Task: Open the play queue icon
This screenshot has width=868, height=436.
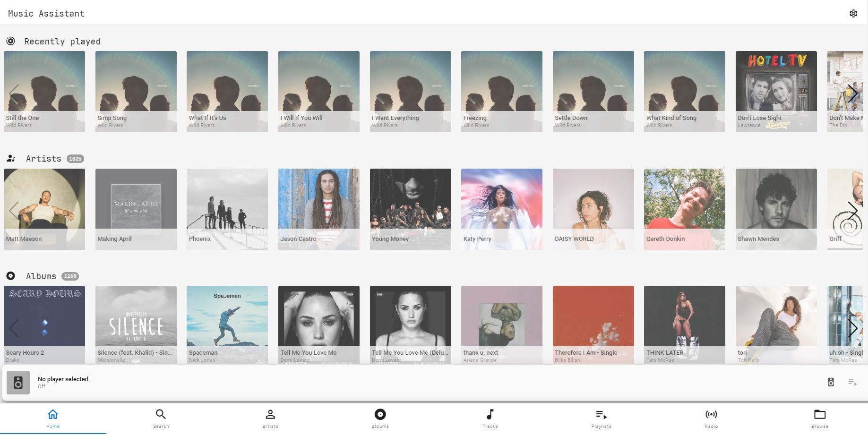Action: click(x=852, y=382)
